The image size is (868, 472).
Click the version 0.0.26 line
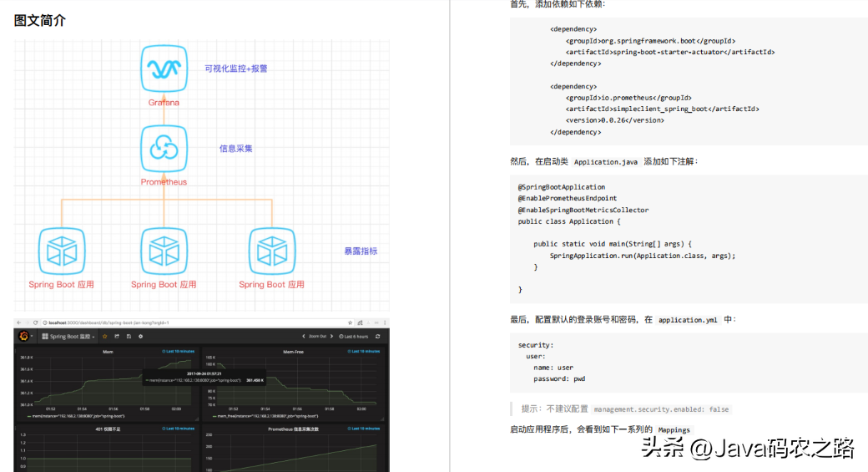pyautogui.click(x=615, y=120)
